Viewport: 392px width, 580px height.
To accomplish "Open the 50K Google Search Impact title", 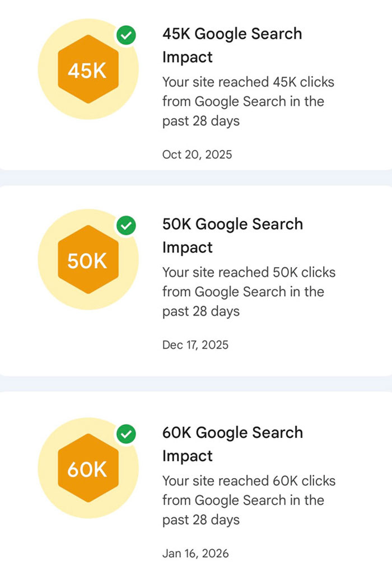I will click(232, 236).
